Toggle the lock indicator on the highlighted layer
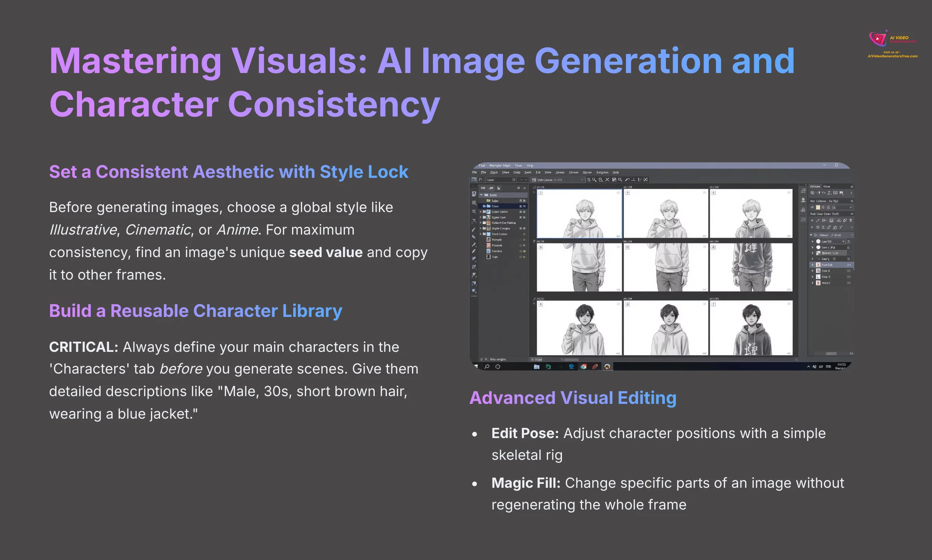The height and width of the screenshot is (560, 932). coord(524,206)
